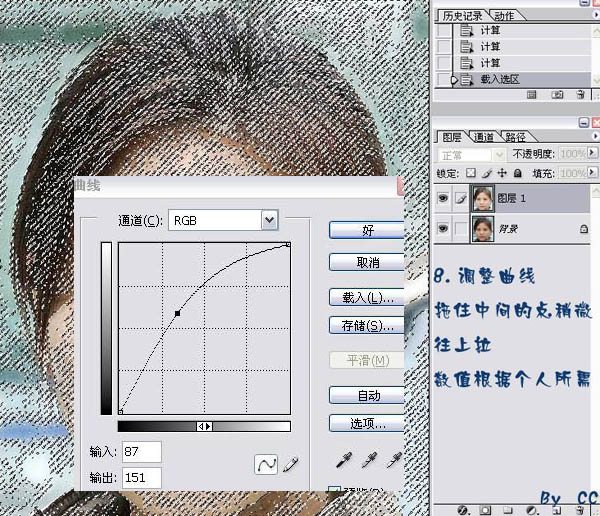Pick the gray point eyedropper
Image resolution: width=600 pixels, height=516 pixels.
[x=370, y=460]
